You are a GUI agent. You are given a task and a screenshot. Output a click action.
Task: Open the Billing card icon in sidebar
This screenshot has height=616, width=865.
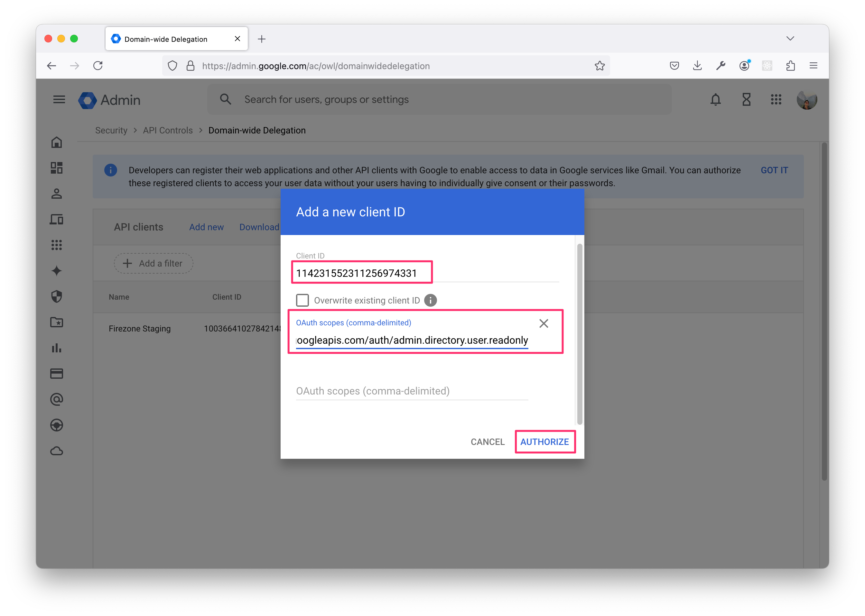[57, 374]
